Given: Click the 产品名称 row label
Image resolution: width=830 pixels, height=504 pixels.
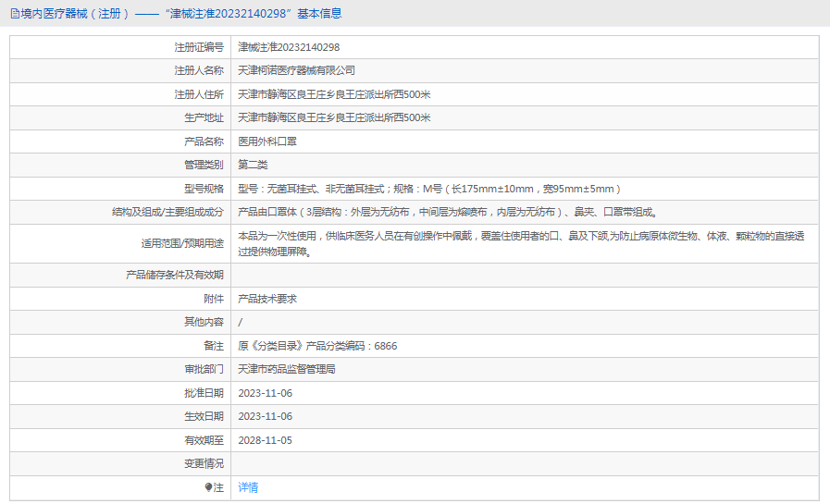Looking at the screenshot, I should (204, 141).
